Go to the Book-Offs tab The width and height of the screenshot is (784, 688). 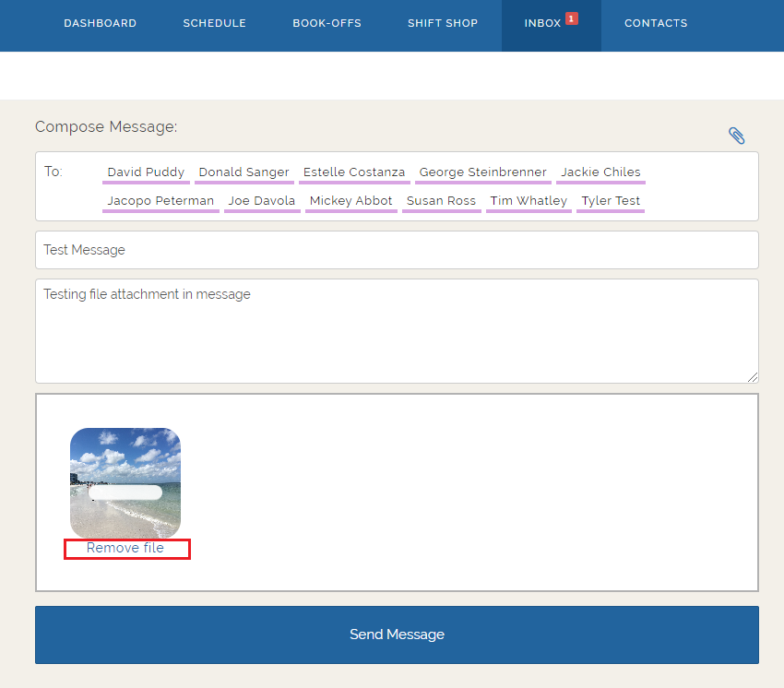327,23
